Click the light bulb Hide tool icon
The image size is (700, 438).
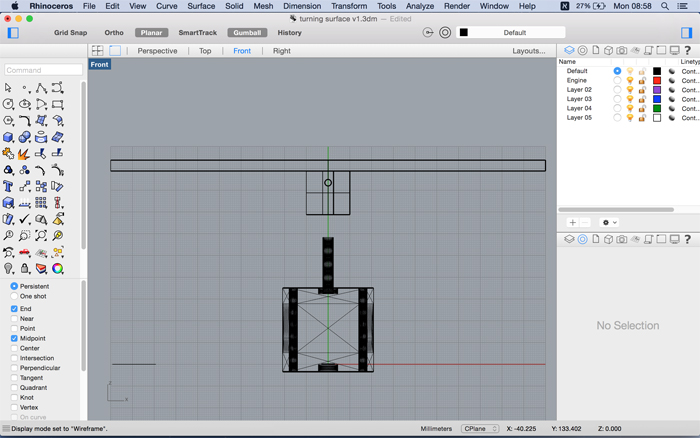(8, 268)
